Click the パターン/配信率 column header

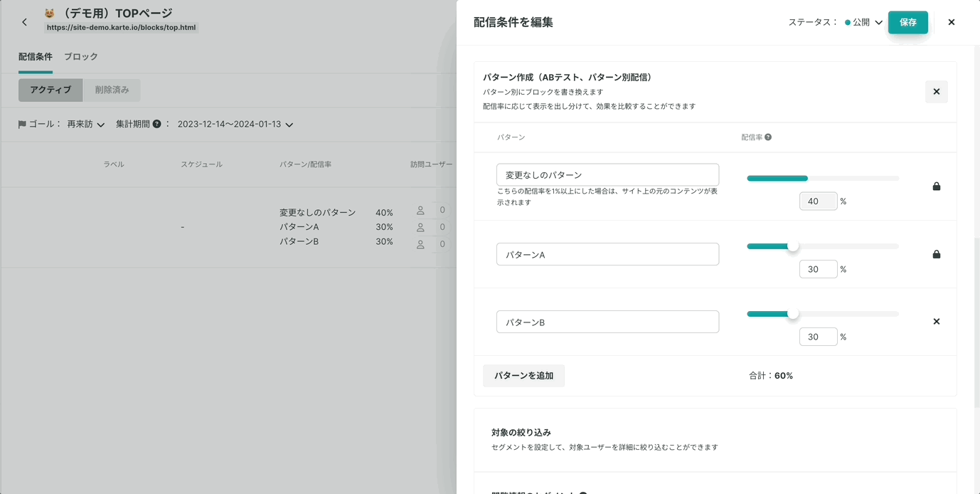pos(305,164)
